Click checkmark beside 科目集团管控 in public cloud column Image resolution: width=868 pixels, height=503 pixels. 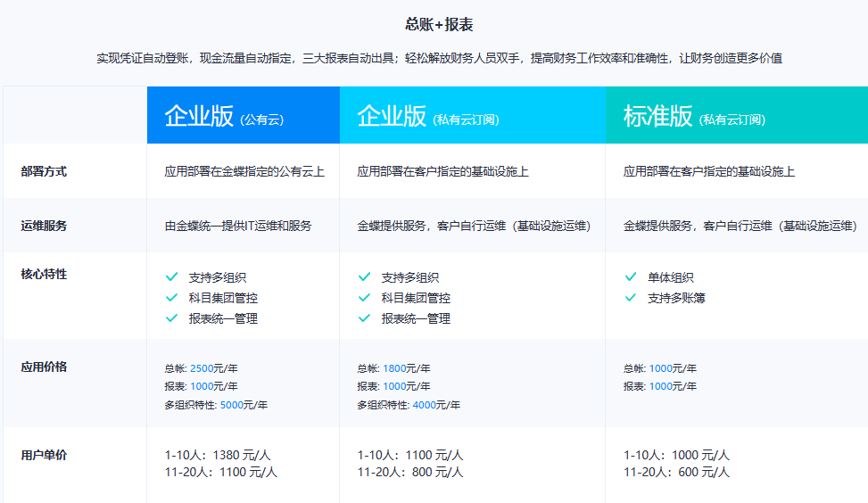[171, 298]
